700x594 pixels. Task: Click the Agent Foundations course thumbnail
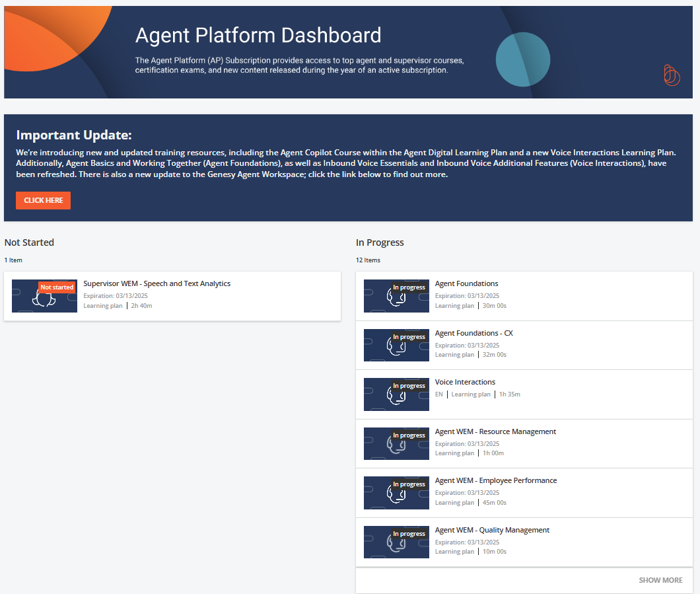click(396, 296)
